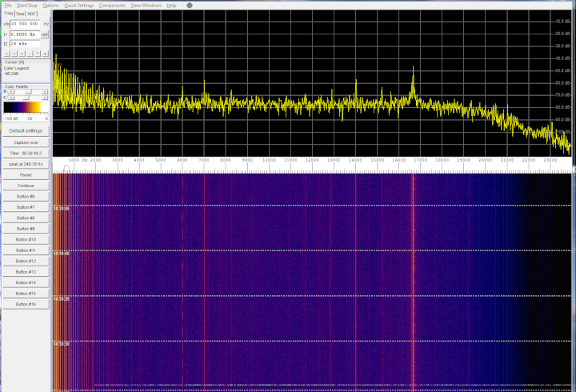Click the right arrow of the C slider
The width and height of the screenshot is (576, 392).
[x=45, y=98]
